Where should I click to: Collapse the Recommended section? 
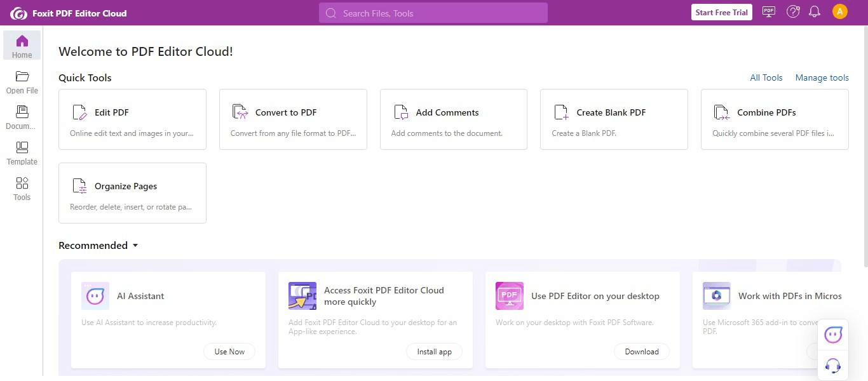(135, 245)
